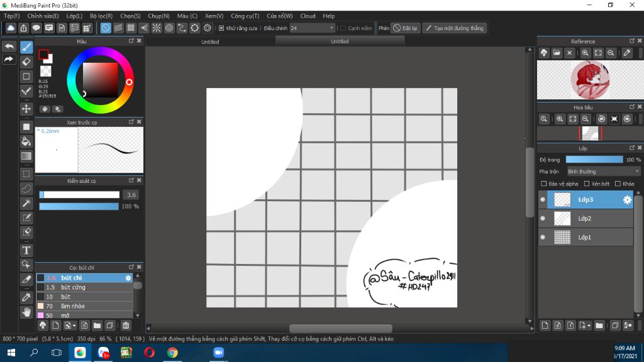644x362 pixels.
Task: Enable the cross grid snap guide
Action: 131,28
